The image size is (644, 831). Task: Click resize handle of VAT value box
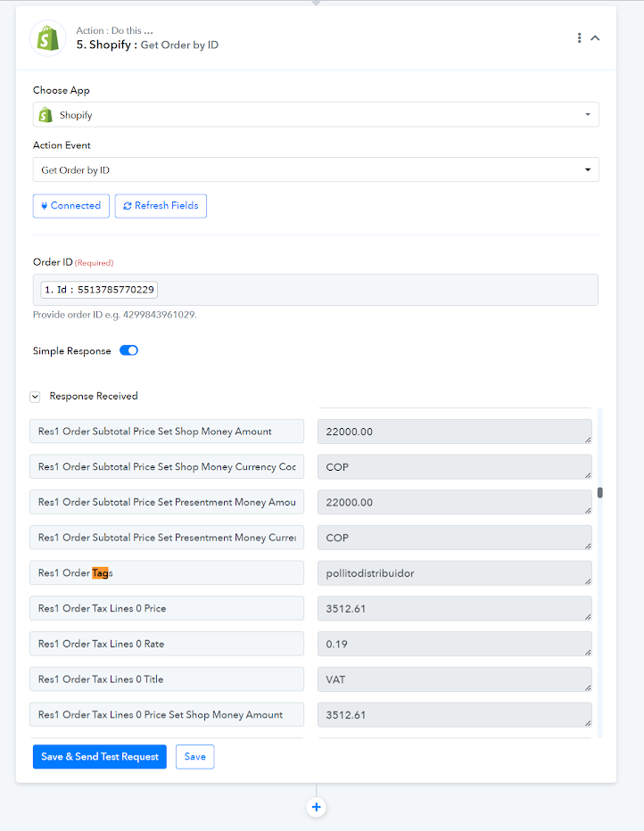(588, 687)
